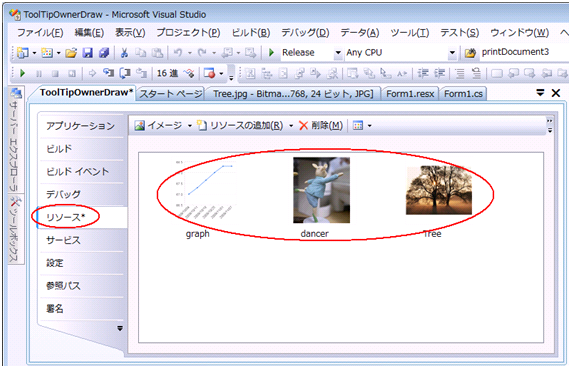The width and height of the screenshot is (571, 368).
Task: Open the resource view style dropdown
Action: 370,126
